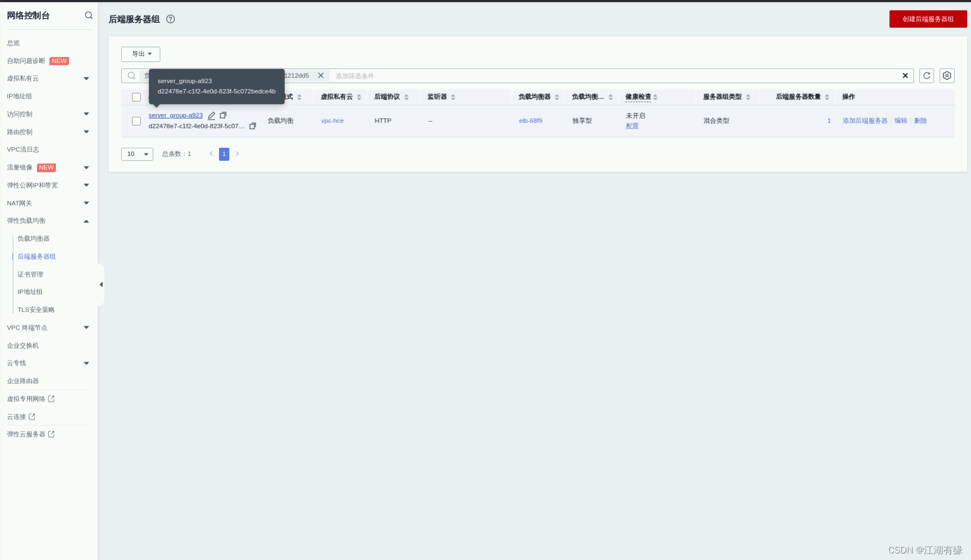Open 负载均衡器 submenu item

(x=33, y=239)
